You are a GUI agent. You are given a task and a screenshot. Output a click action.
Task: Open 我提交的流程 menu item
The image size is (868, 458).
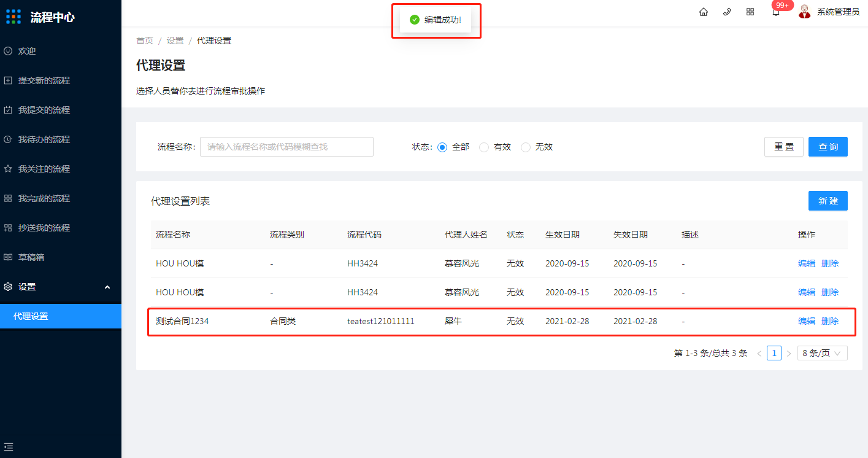tap(44, 110)
